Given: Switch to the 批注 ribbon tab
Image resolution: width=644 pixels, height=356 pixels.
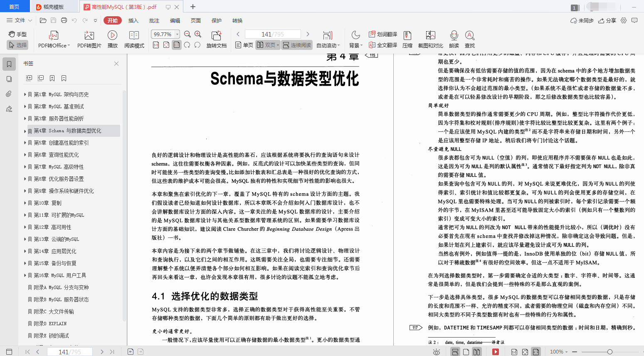Looking at the screenshot, I should tap(154, 20).
